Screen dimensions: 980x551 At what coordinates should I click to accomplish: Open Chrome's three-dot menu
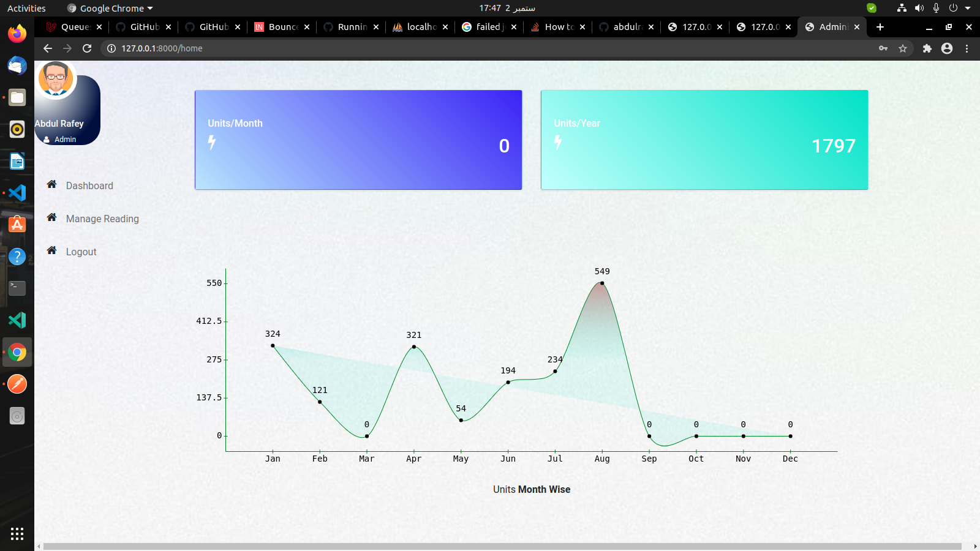(967, 48)
